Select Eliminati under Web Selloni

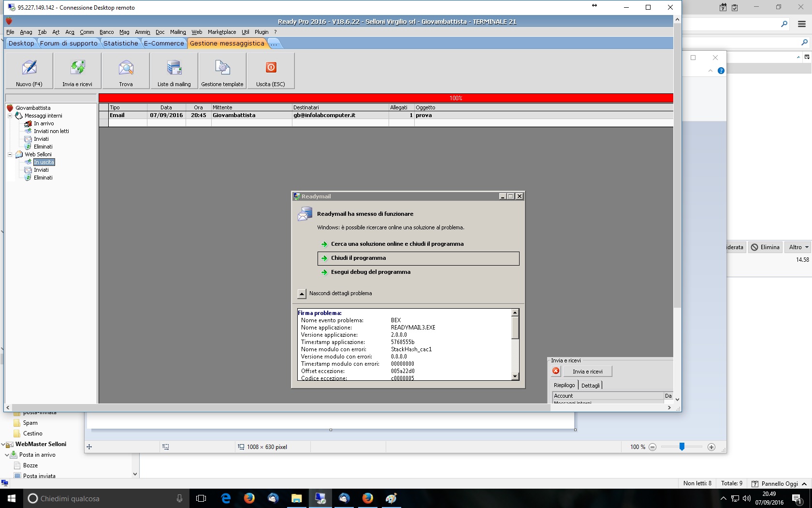tap(43, 178)
